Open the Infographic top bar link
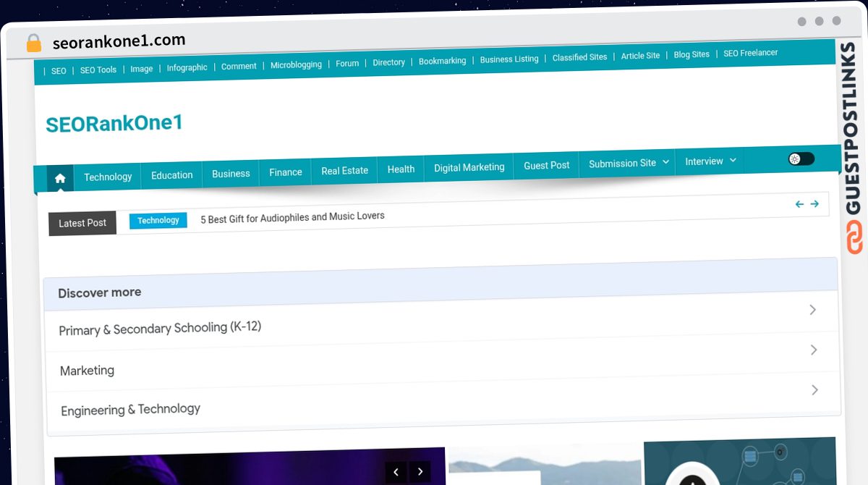The image size is (868, 485). (x=187, y=68)
